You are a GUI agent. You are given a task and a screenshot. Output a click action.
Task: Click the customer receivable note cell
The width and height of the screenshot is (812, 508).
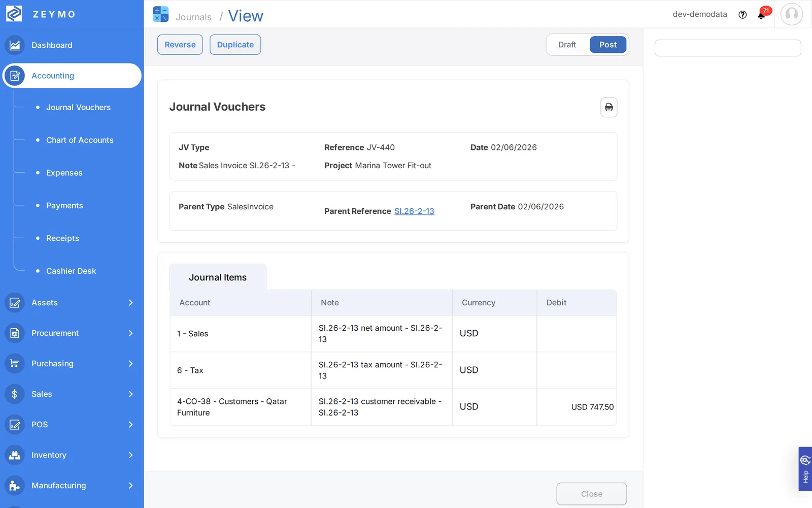tap(382, 407)
